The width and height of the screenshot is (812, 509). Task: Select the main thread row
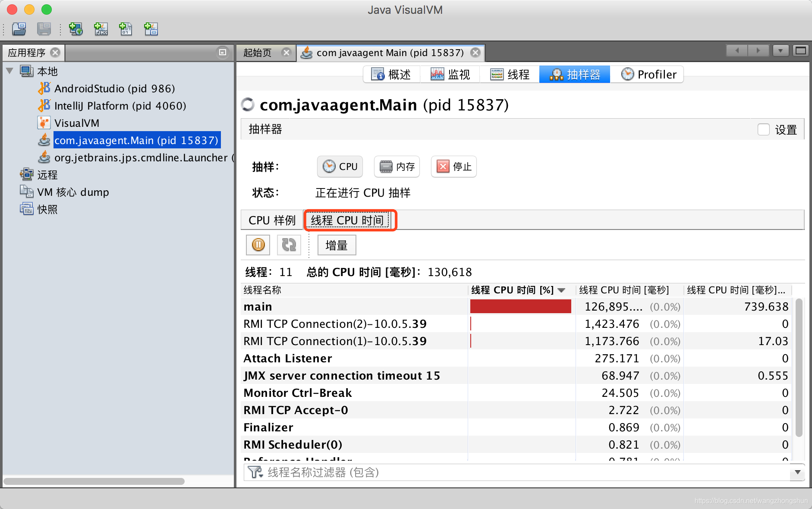click(x=517, y=307)
